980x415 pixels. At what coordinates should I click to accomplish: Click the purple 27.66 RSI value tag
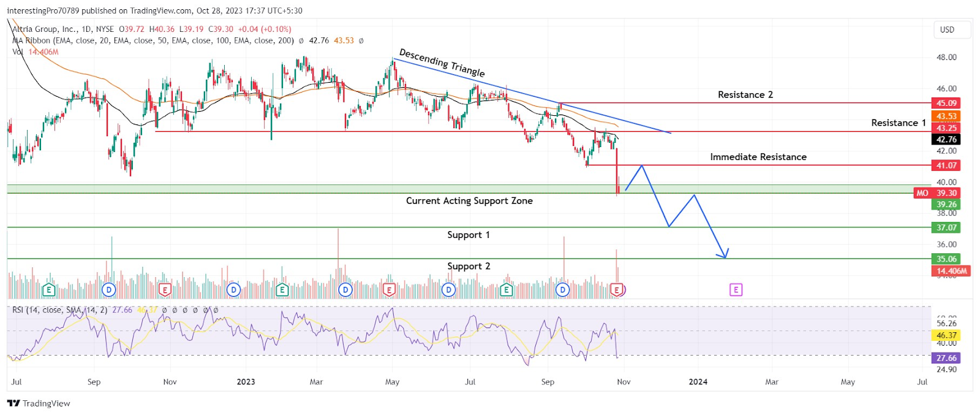946,358
